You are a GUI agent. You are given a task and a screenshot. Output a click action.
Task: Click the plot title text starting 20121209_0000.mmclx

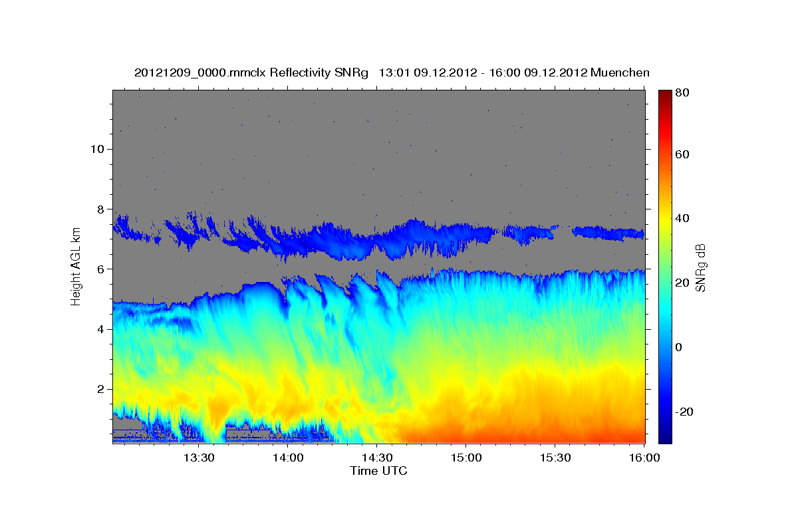point(392,72)
